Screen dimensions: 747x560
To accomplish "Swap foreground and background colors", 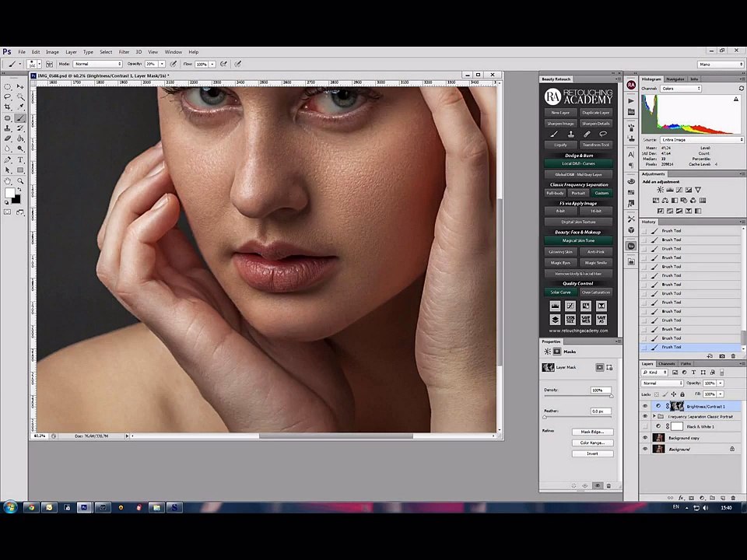I will pyautogui.click(x=18, y=191).
